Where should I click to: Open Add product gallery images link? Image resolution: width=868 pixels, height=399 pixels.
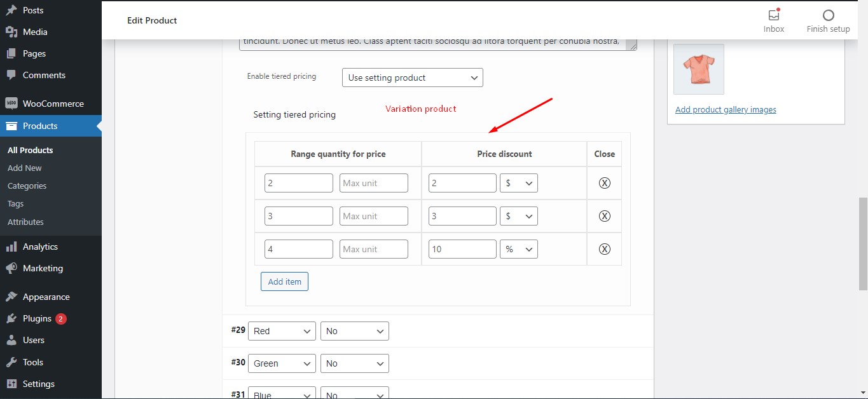726,109
